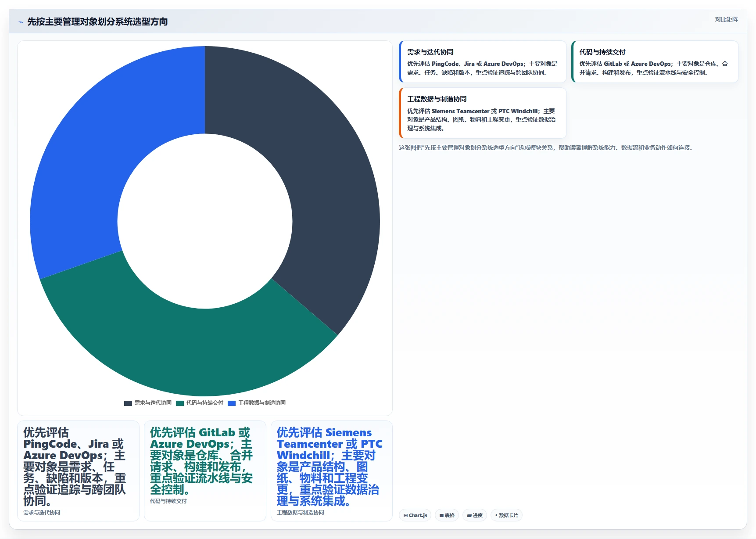The width and height of the screenshot is (756, 539).
Task: Click the 对比矩阵 label in the header
Action: 726,19
